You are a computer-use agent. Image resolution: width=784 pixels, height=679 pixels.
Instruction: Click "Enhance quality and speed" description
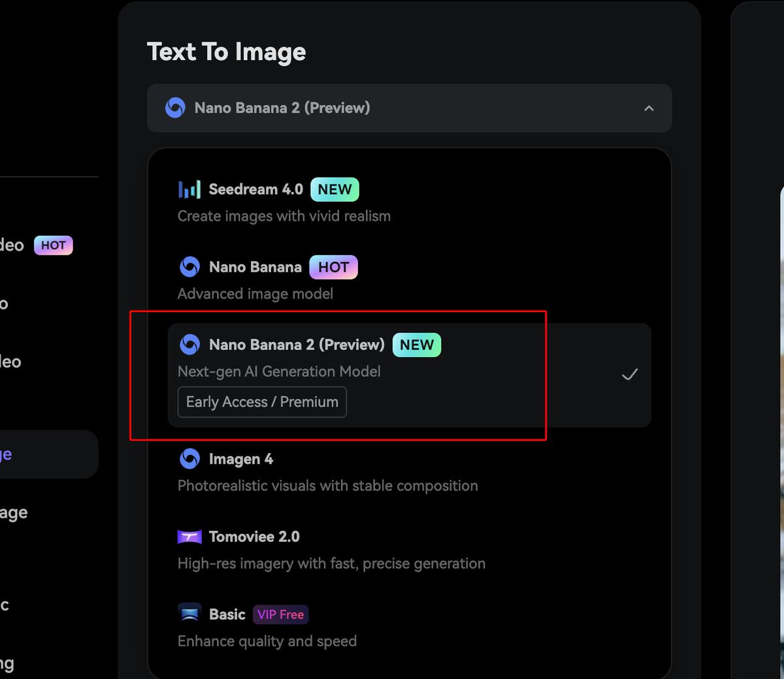267,641
